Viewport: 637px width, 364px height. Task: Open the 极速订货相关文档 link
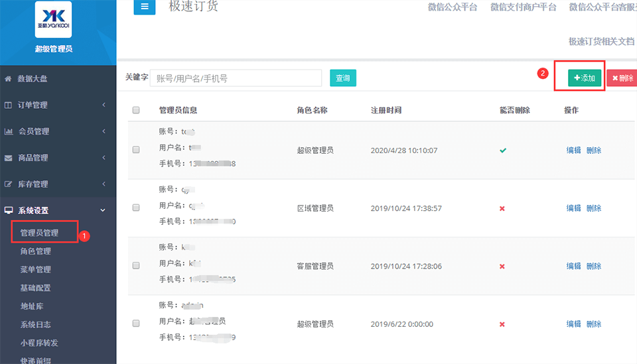(602, 41)
